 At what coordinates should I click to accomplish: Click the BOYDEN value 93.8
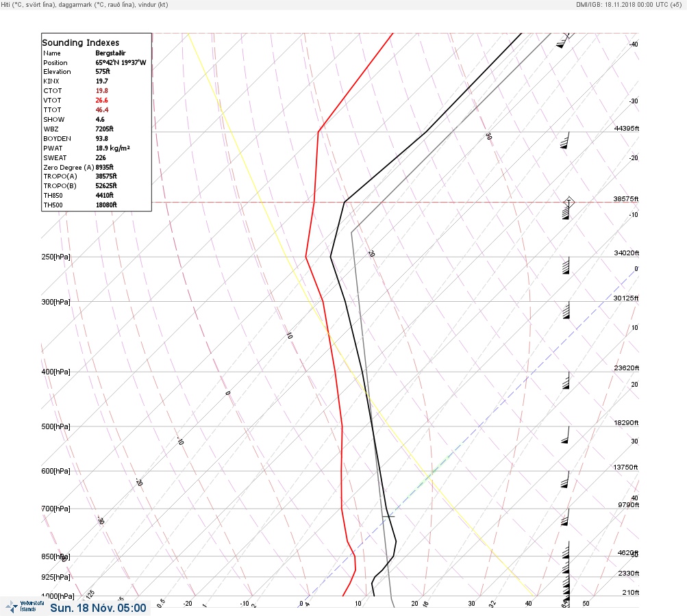coord(101,139)
